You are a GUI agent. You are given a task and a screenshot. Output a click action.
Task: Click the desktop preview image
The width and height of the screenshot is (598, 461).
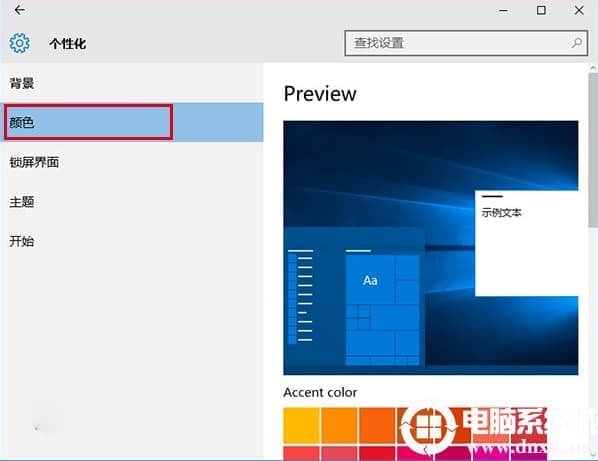pos(431,247)
